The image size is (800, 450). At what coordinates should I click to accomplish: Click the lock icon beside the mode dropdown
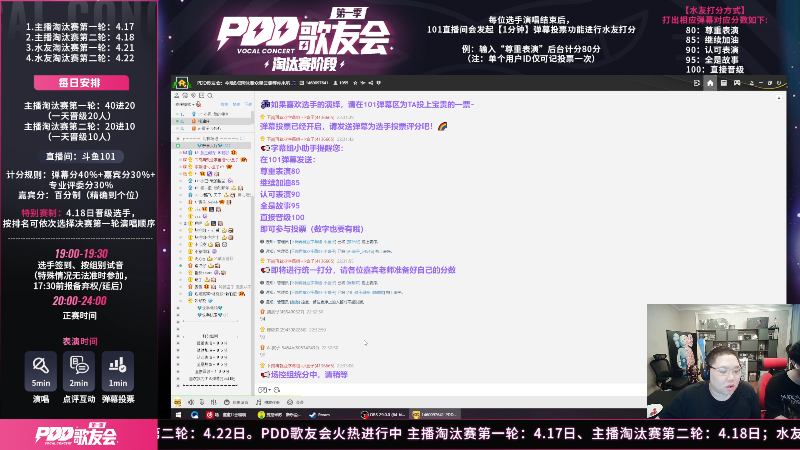198,105
